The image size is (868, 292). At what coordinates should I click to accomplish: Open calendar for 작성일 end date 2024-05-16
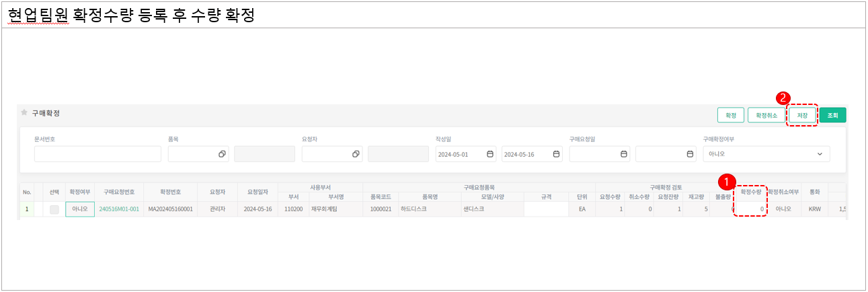556,154
